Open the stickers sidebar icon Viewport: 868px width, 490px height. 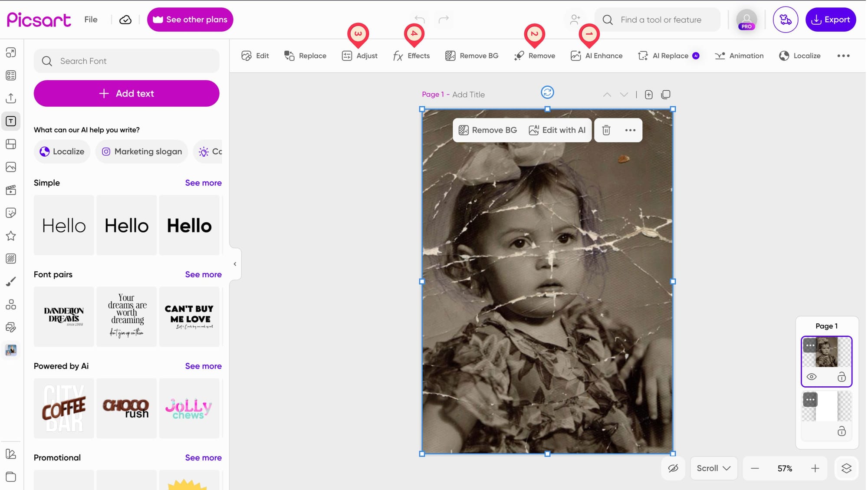pyautogui.click(x=11, y=213)
